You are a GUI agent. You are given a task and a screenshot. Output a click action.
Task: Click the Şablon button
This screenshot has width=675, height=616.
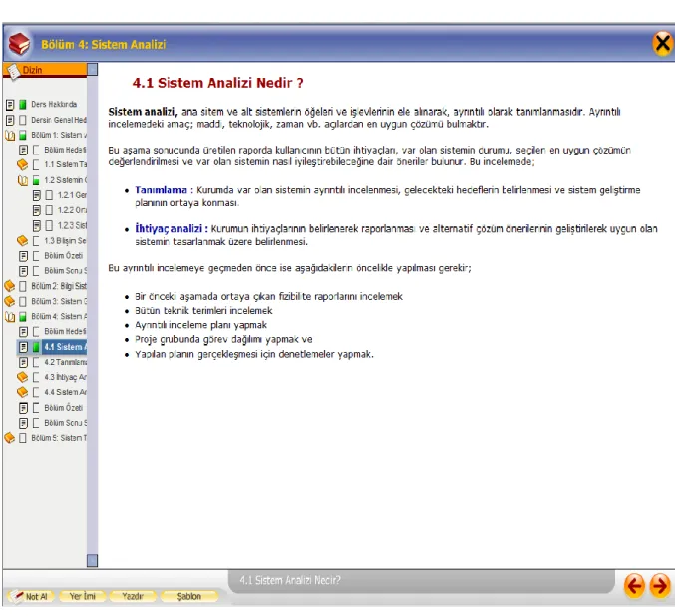189,596
